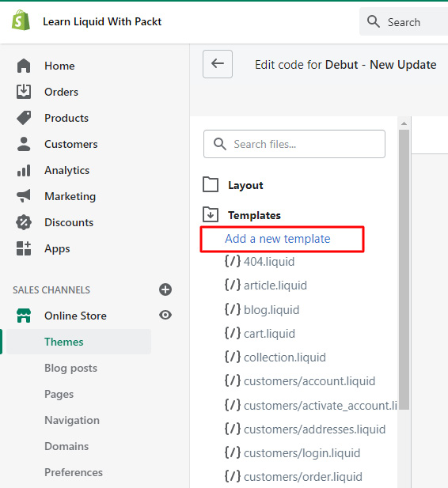
Task: Open collection.liquid file
Action: pos(285,357)
